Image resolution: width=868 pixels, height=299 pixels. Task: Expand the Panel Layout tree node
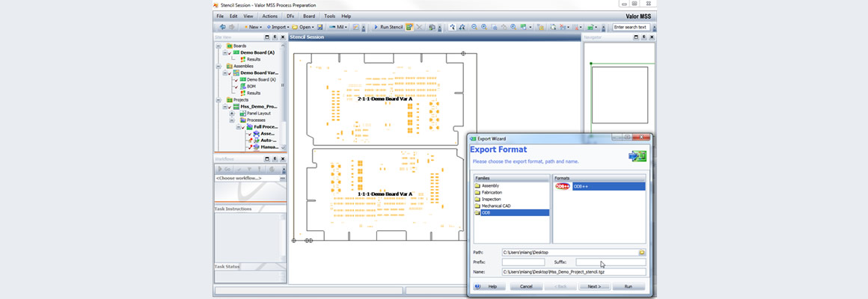coord(232,114)
